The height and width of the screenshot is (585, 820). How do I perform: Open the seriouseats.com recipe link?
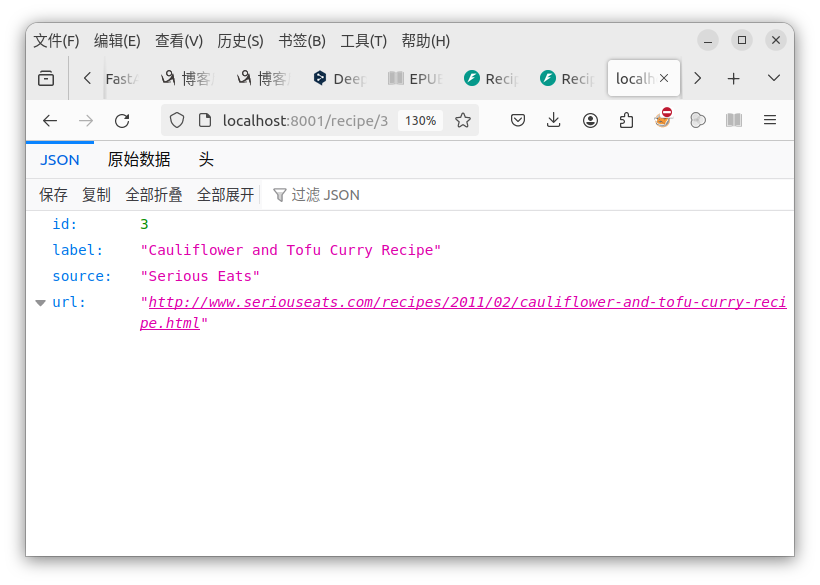pos(463,313)
